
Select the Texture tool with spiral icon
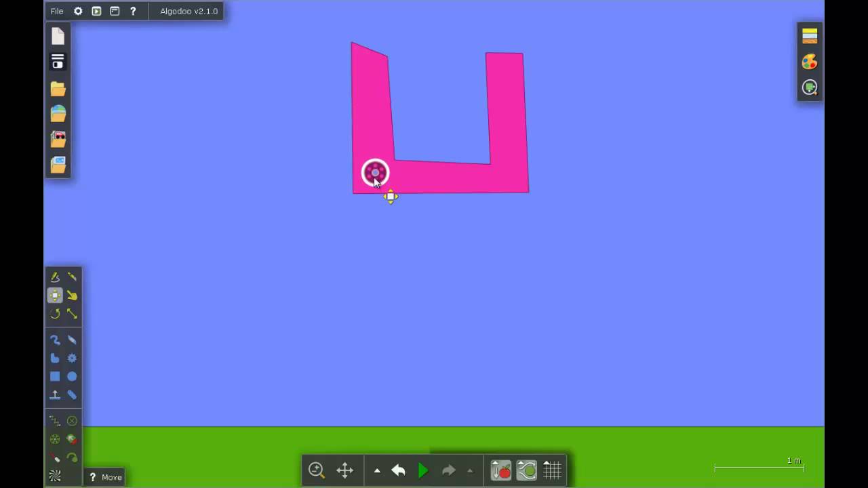pos(55,476)
